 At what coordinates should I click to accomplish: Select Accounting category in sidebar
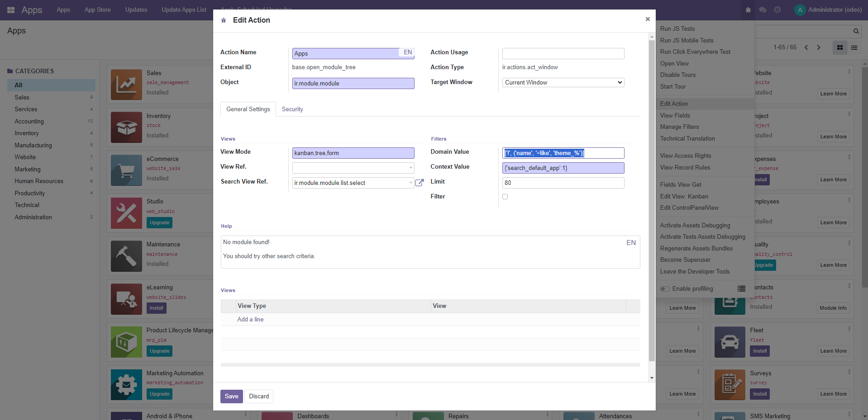click(x=29, y=121)
